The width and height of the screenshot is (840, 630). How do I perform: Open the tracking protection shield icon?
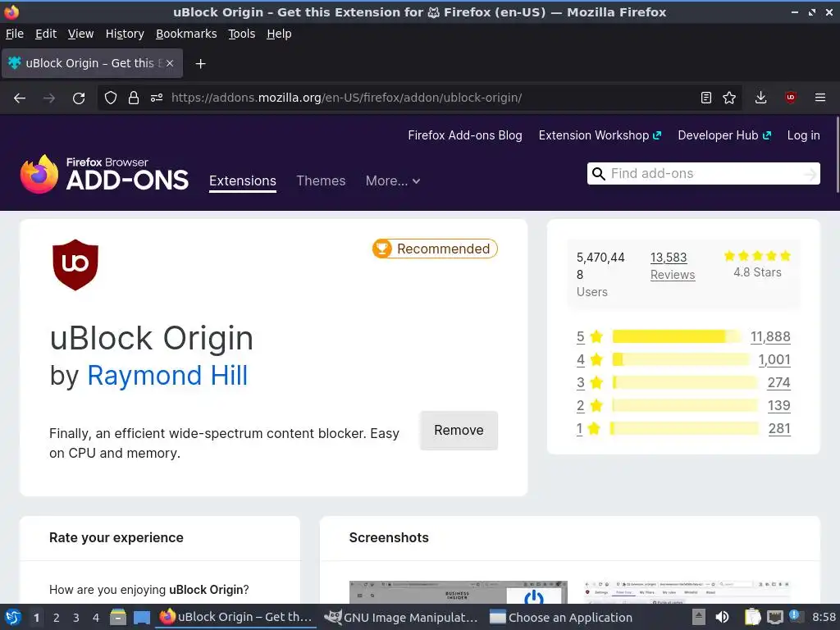tap(111, 98)
